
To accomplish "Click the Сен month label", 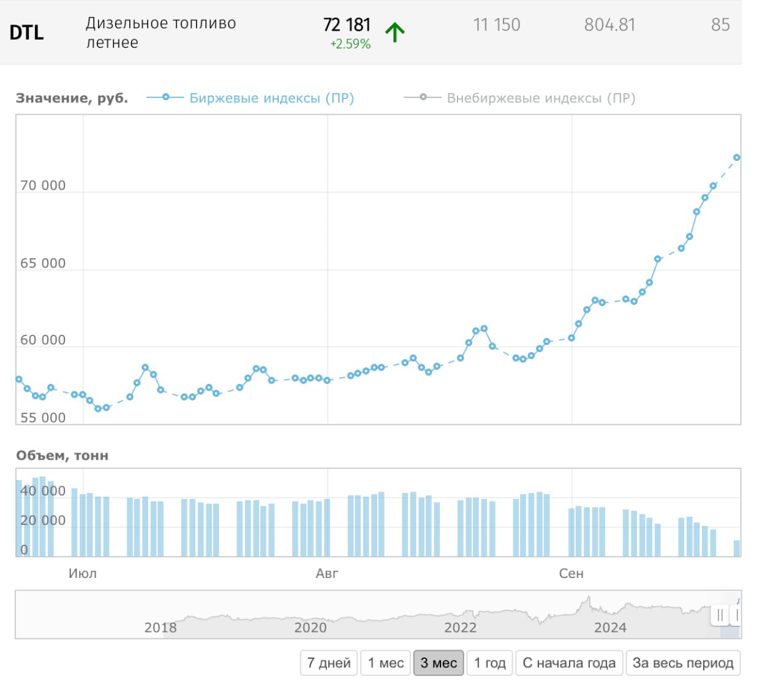I will (x=571, y=574).
